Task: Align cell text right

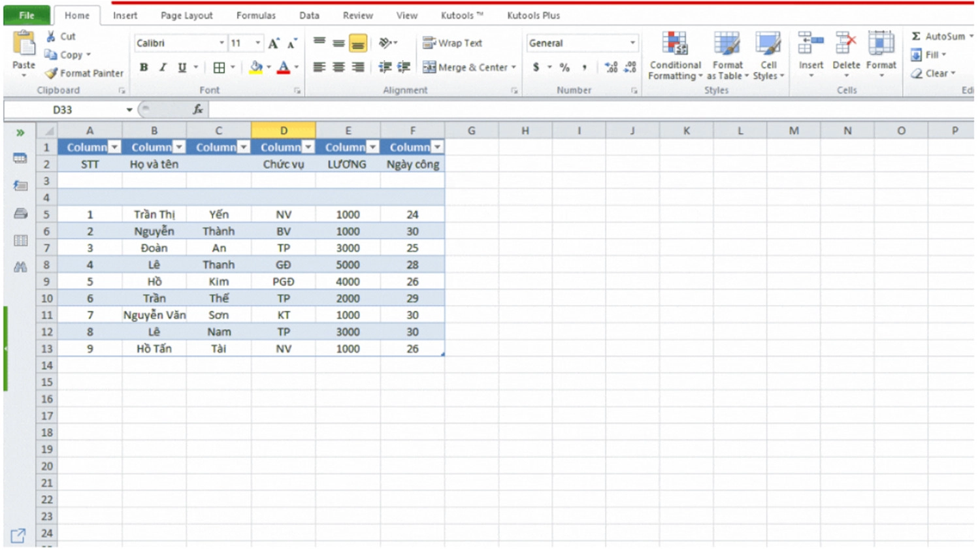Action: pos(357,67)
